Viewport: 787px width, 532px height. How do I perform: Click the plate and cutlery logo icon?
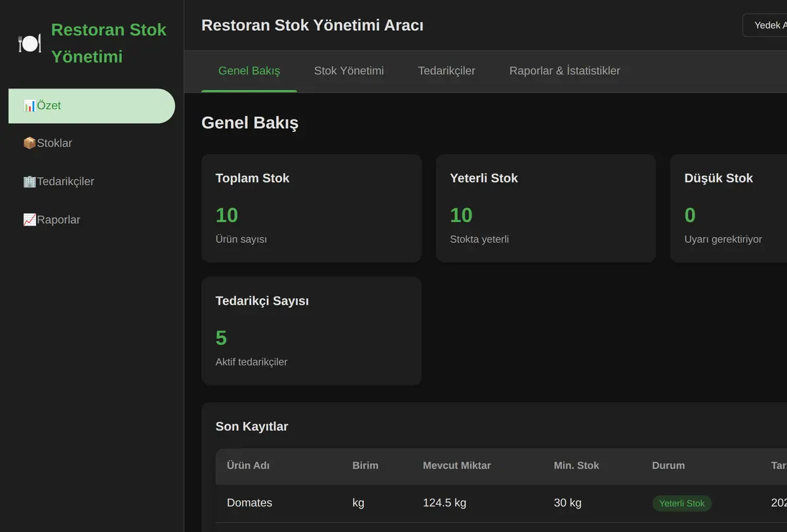pos(30,43)
